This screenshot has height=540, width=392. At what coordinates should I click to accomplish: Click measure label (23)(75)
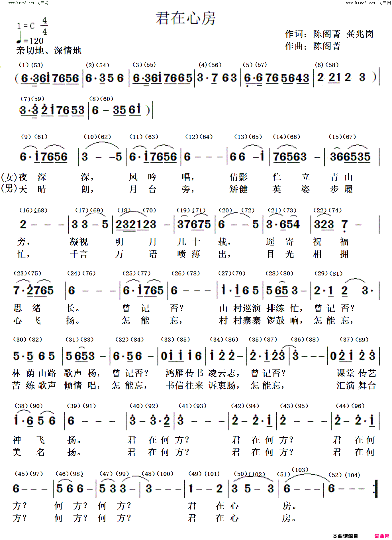pos(28,273)
